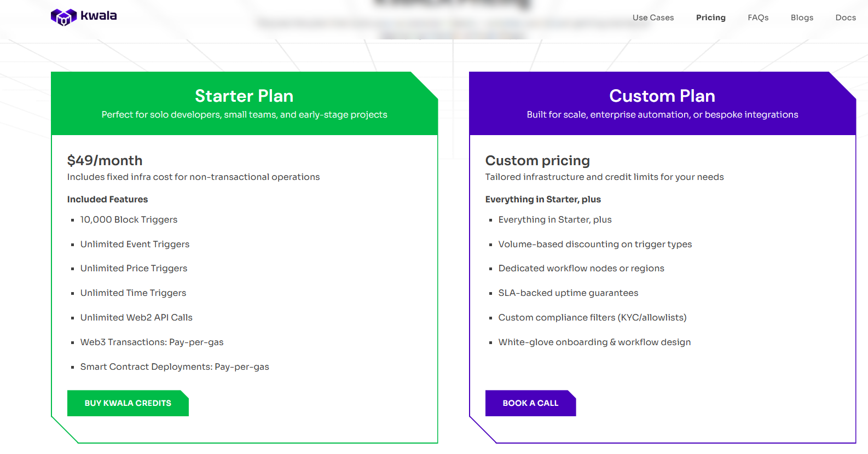Open Docs from the top navigation
The width and height of the screenshot is (868, 454).
tap(845, 18)
